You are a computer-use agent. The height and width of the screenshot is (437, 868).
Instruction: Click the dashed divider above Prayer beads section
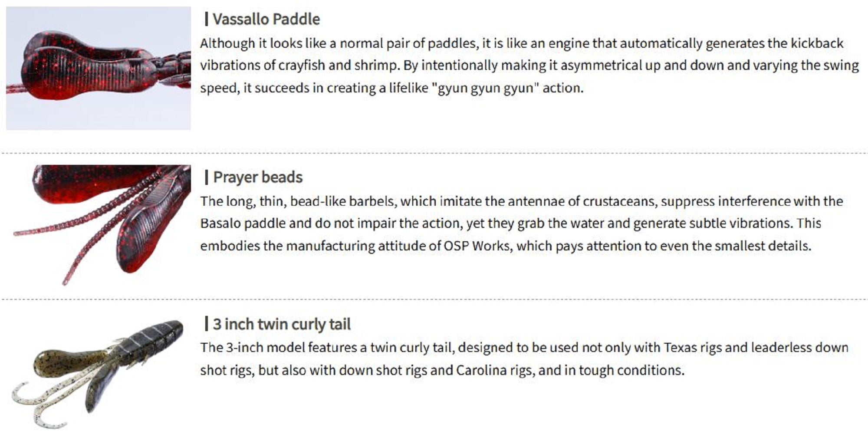tap(434, 153)
